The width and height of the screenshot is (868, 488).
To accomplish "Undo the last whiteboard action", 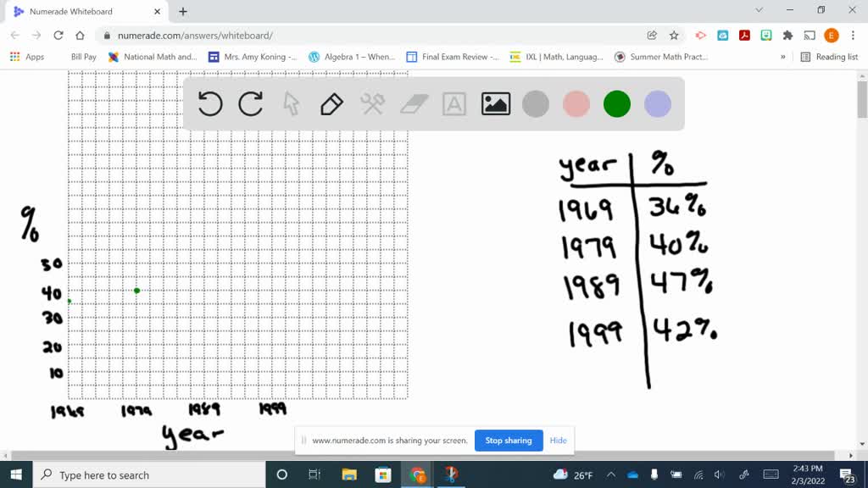I will point(210,103).
